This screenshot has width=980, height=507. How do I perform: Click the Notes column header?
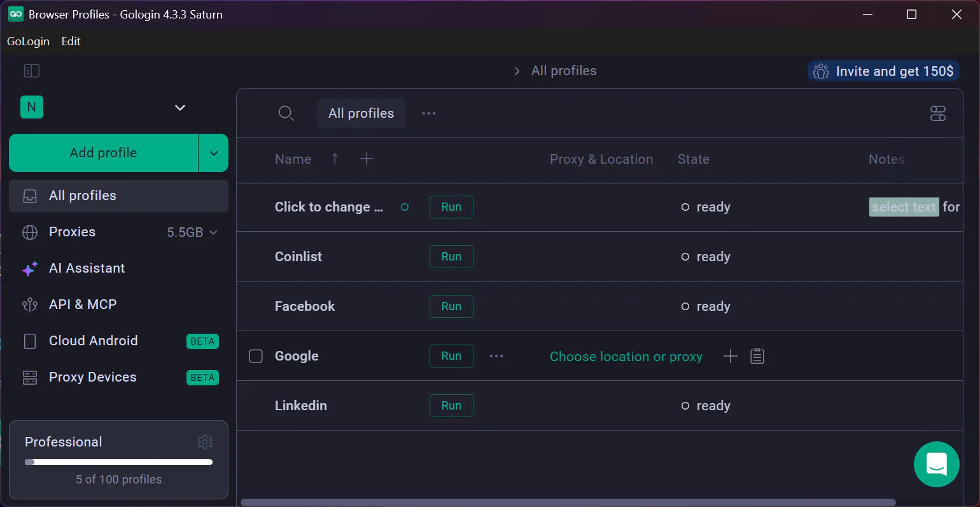(x=886, y=159)
